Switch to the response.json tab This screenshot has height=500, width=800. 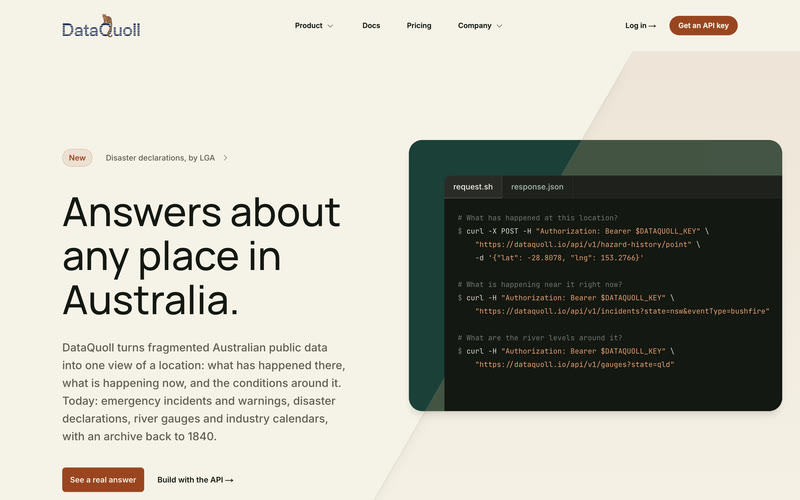point(537,187)
